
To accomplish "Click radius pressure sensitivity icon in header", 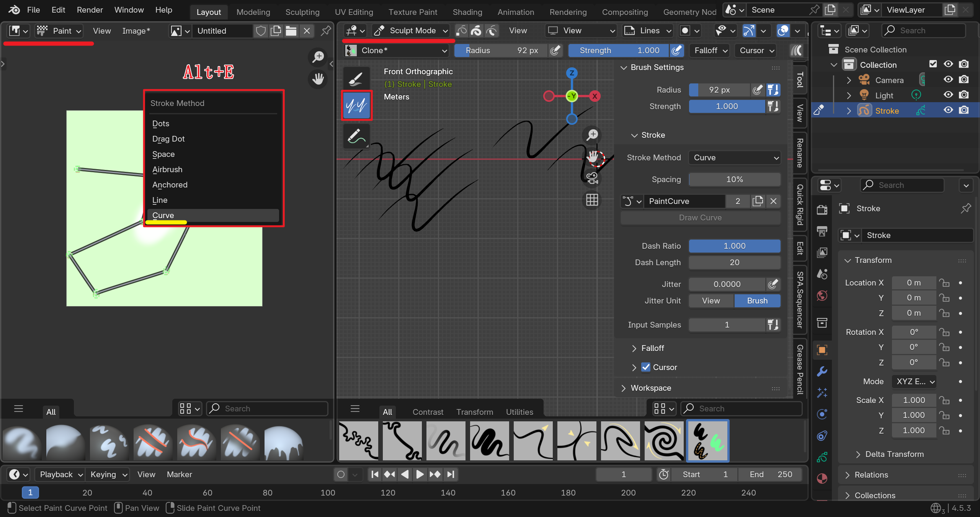I will coord(555,51).
